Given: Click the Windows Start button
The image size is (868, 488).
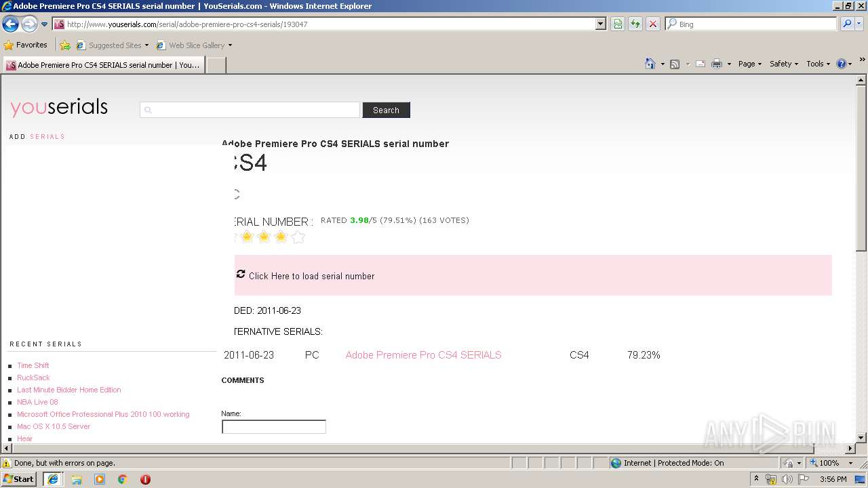Looking at the screenshot, I should tap(19, 479).
